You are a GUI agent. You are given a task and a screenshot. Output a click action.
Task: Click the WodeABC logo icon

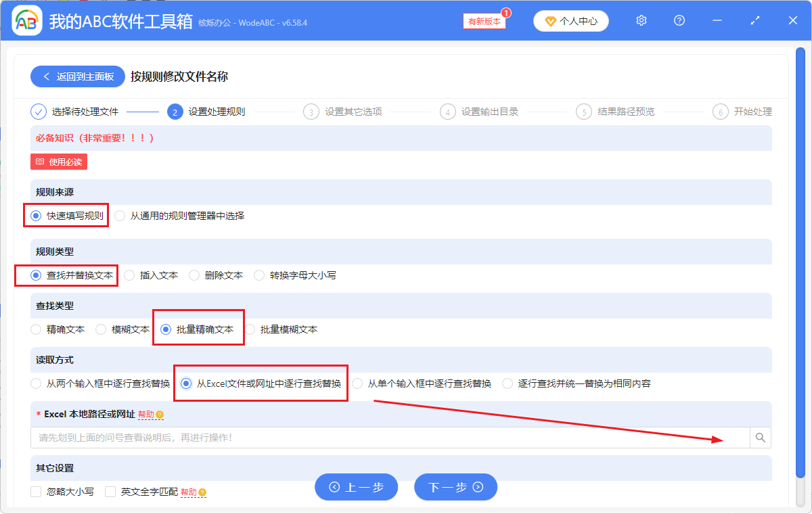26,20
